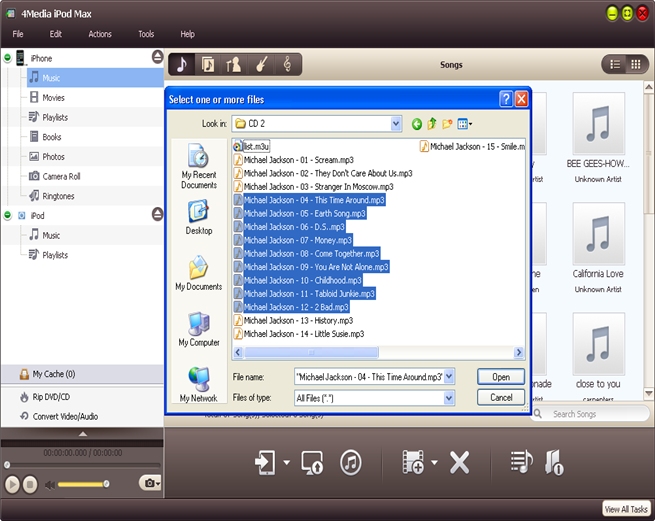
Task: Click the dialog help question mark icon
Action: (506, 99)
